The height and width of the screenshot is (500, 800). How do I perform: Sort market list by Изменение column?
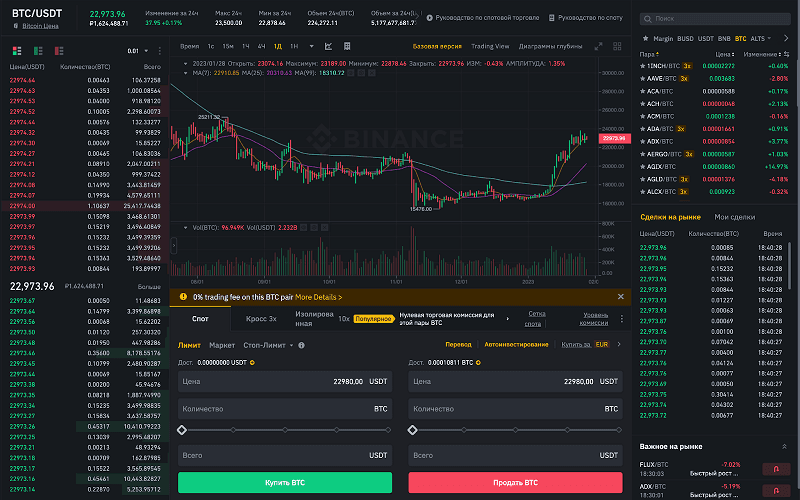click(x=762, y=54)
